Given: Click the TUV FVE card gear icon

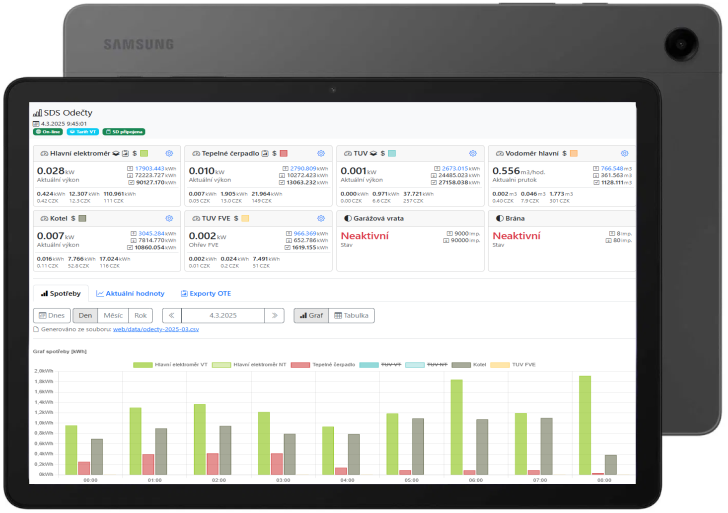Looking at the screenshot, I should point(320,217).
